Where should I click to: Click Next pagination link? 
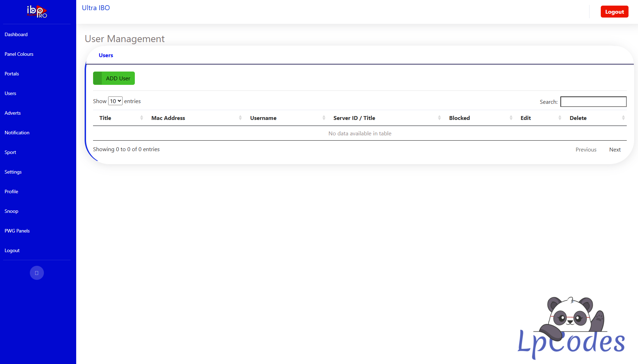(x=614, y=149)
